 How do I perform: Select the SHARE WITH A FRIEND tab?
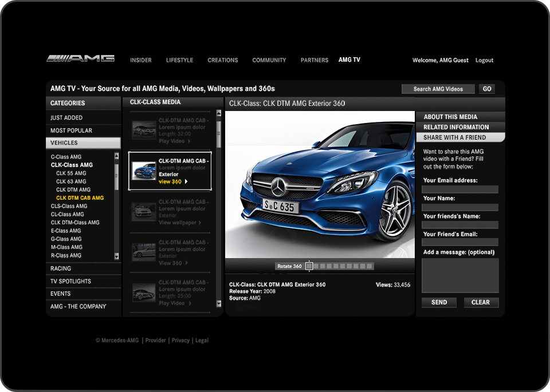(x=460, y=137)
